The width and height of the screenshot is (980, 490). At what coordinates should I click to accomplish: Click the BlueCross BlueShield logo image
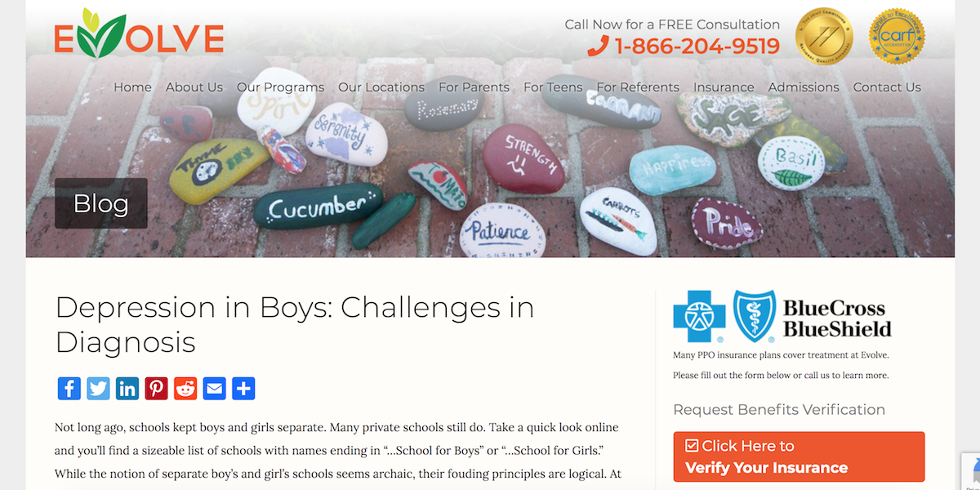click(782, 318)
